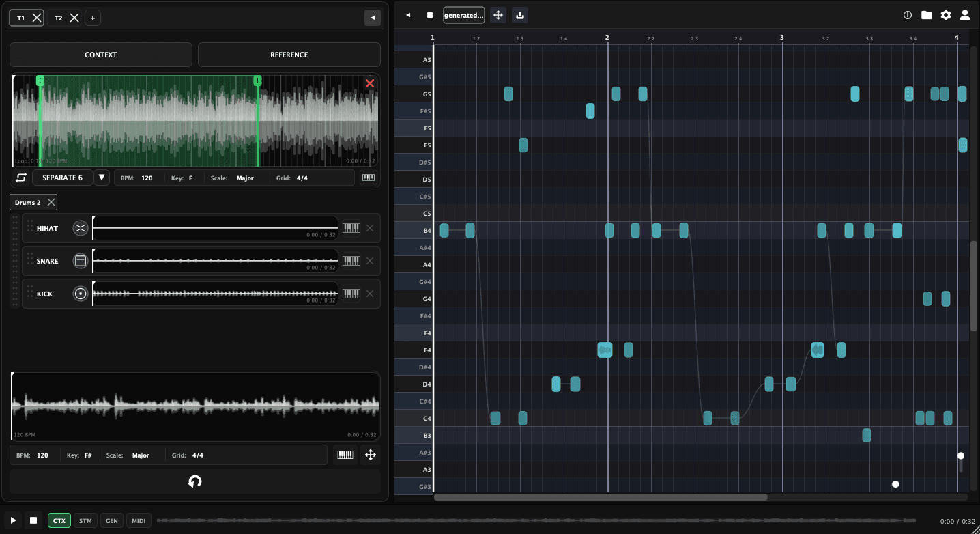980x534 pixels.
Task: Change the context Grid value 4/4
Action: click(x=303, y=178)
